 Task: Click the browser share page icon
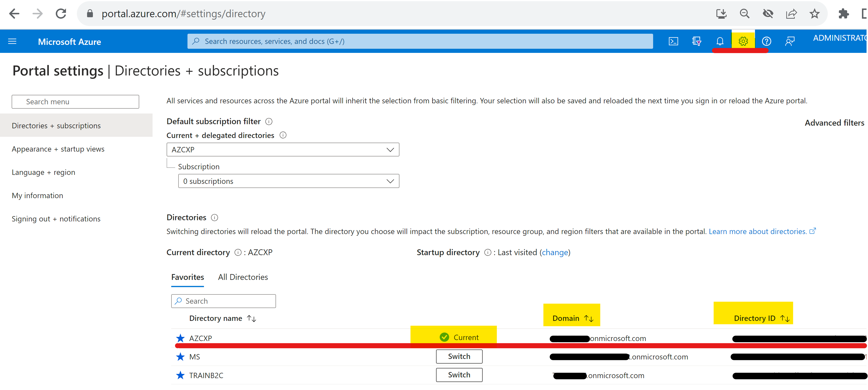(791, 14)
